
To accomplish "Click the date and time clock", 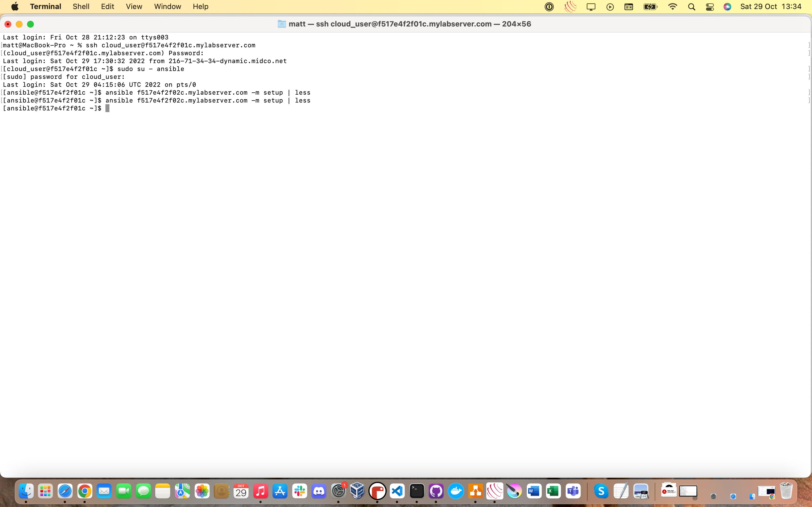I will tap(770, 6).
